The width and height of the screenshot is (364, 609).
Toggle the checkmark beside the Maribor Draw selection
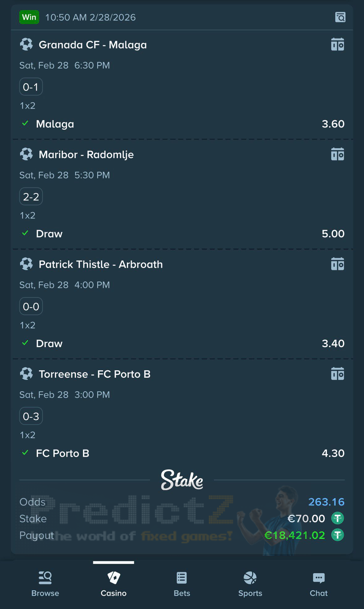[25, 233]
